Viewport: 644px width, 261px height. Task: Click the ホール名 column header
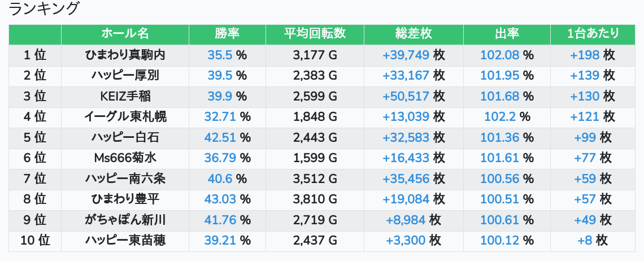click(x=125, y=34)
